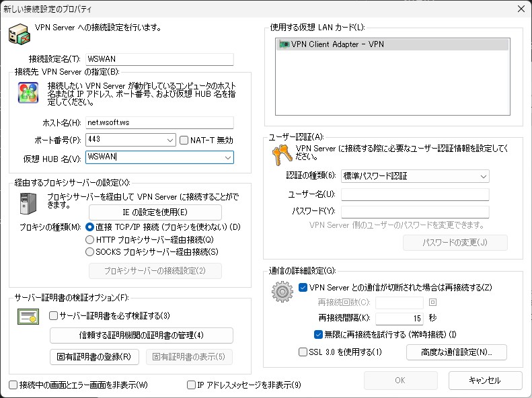Open 信頼する証明機関の証明書の管理 button
The image size is (532, 398).
pos(141,335)
